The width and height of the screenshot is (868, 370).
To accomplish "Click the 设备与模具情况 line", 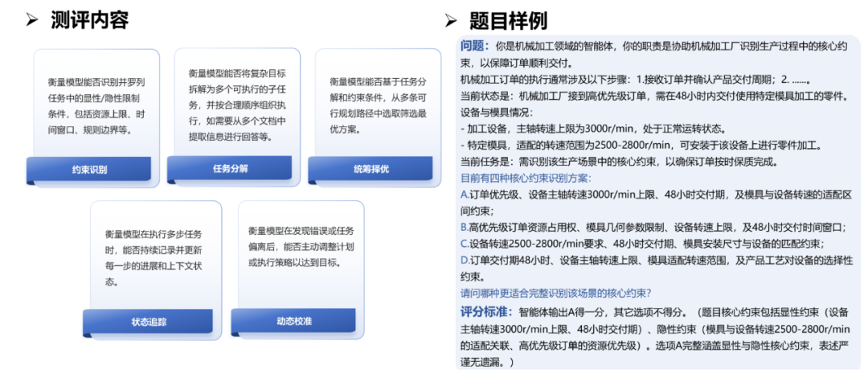I will [496, 112].
